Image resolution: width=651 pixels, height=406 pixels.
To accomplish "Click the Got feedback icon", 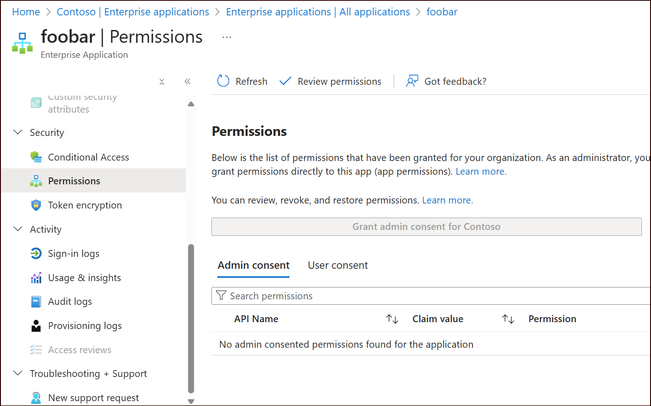I will click(x=412, y=81).
